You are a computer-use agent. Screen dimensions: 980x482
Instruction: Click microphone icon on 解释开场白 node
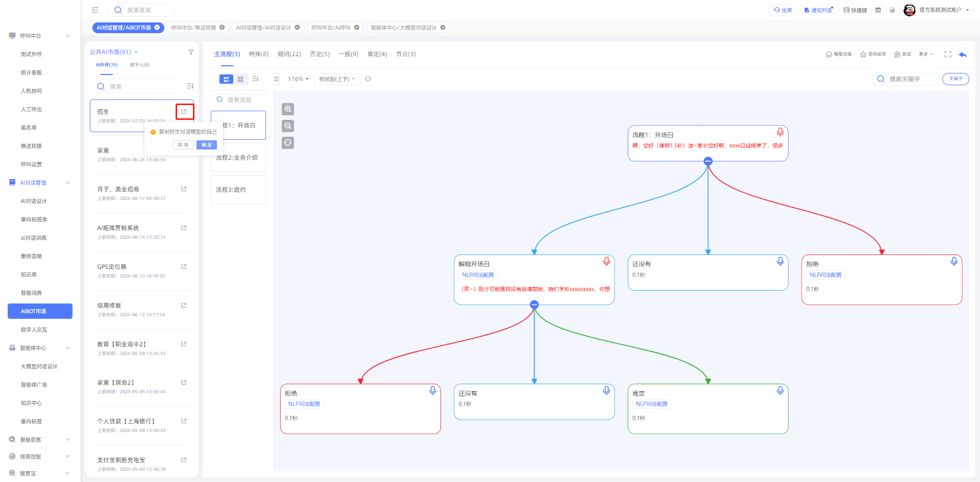[x=606, y=261]
